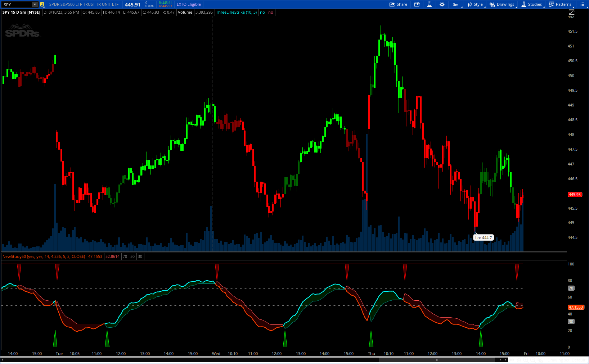Click the 3,393,295 volume value

pos(204,12)
